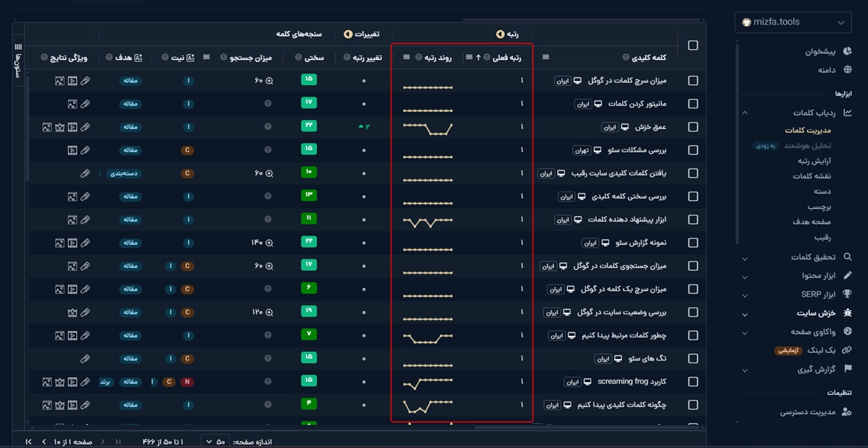The height and width of the screenshot is (448, 868).
Task: Click the مدیریت دسترسی settings link
Action: [807, 412]
